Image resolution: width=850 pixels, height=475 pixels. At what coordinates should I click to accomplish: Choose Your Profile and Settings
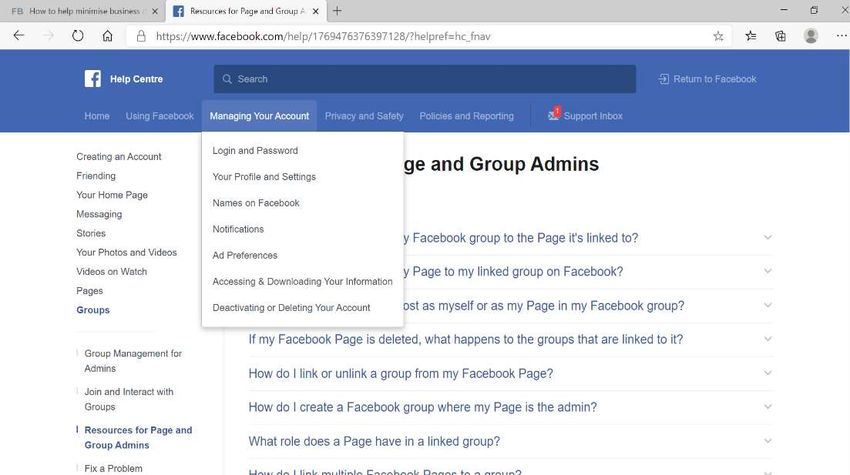(264, 177)
